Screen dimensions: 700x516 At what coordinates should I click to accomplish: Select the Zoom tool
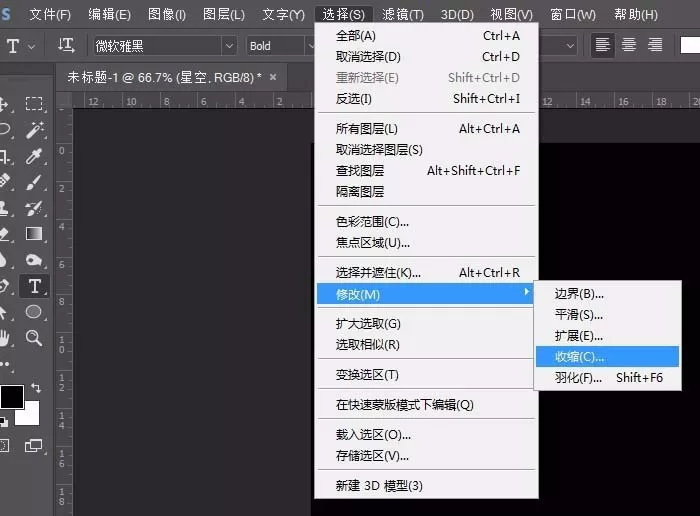pyautogui.click(x=34, y=338)
